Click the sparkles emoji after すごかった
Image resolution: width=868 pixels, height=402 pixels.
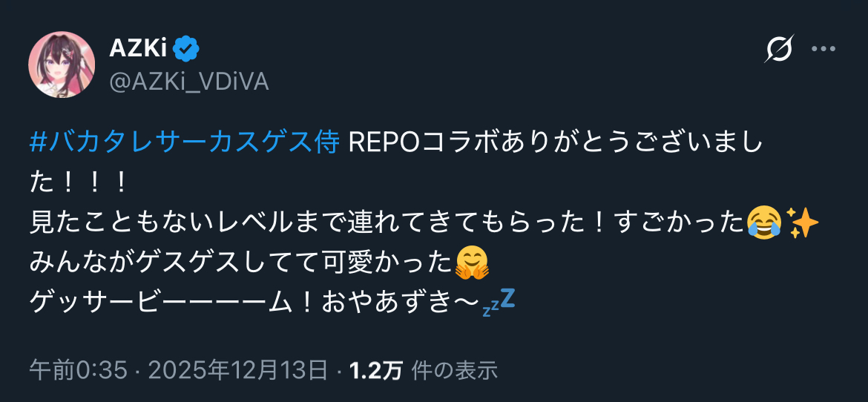[x=802, y=223]
